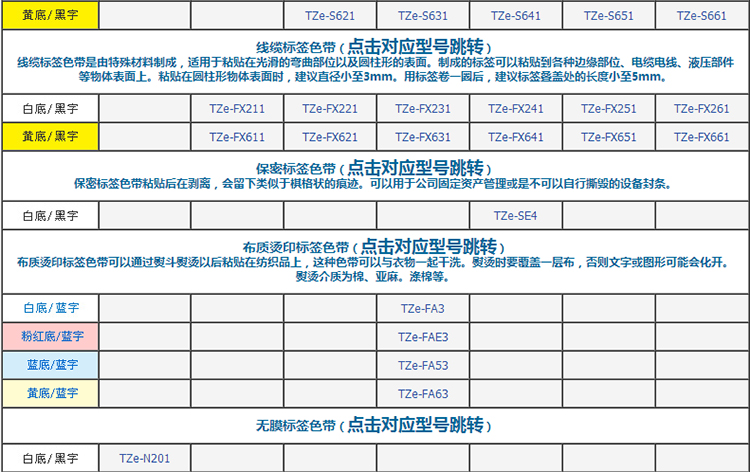Screen dimensions: 750x472
Task: Open the TZe-FX611 yellow tape link
Action: point(237,137)
